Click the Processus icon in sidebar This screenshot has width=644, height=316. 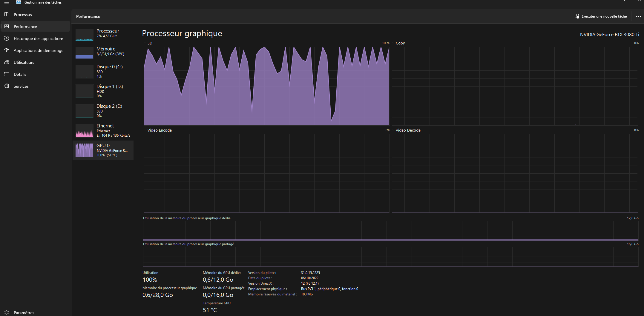(6, 14)
